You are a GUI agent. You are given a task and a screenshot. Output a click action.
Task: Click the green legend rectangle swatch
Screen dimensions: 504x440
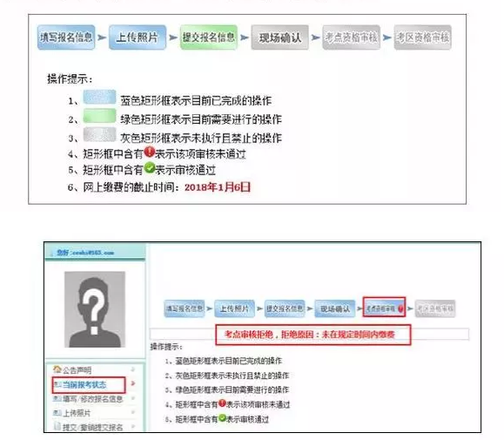click(x=99, y=116)
